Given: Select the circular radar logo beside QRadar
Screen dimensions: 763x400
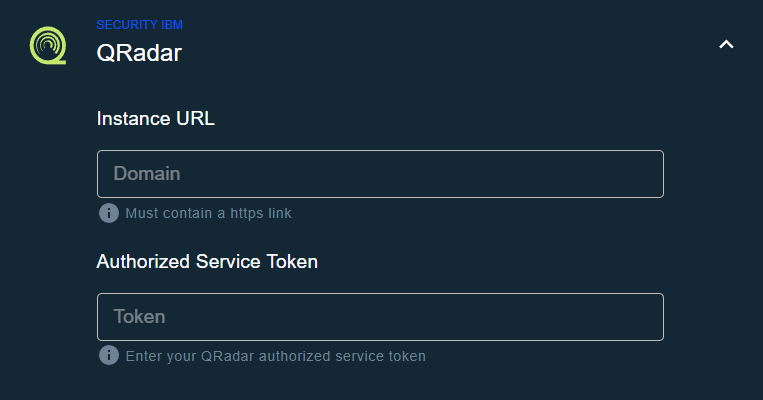Looking at the screenshot, I should pos(47,45).
